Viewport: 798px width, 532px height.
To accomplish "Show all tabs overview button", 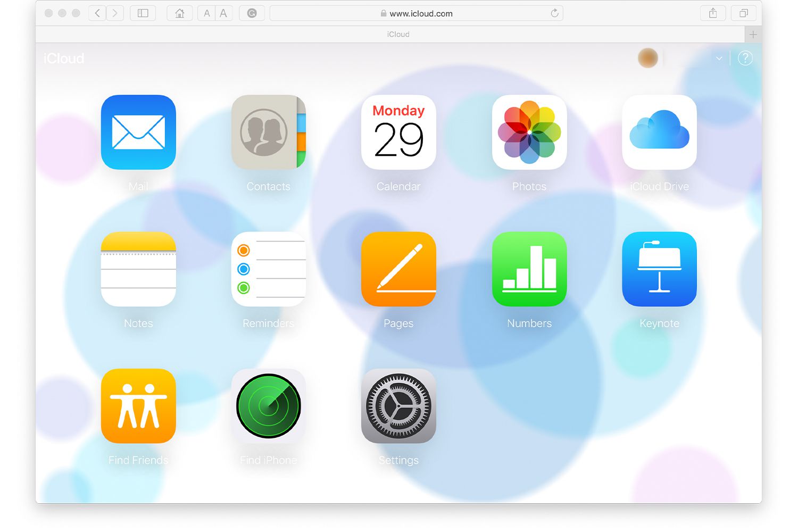I will [x=744, y=13].
